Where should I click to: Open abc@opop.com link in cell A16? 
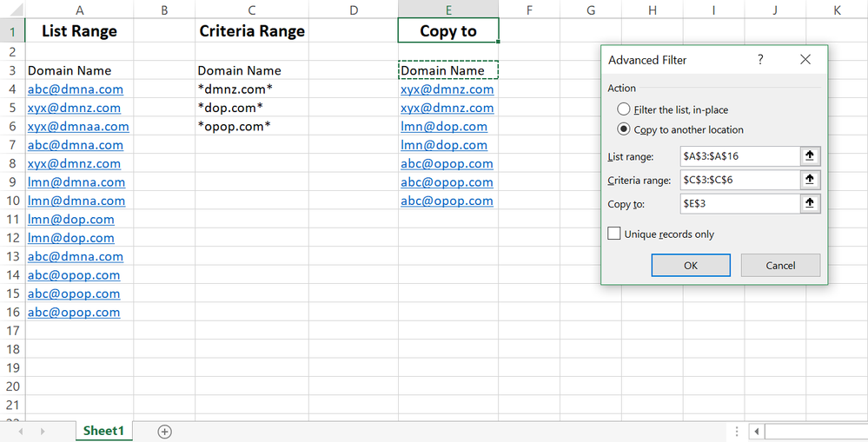pos(74,313)
